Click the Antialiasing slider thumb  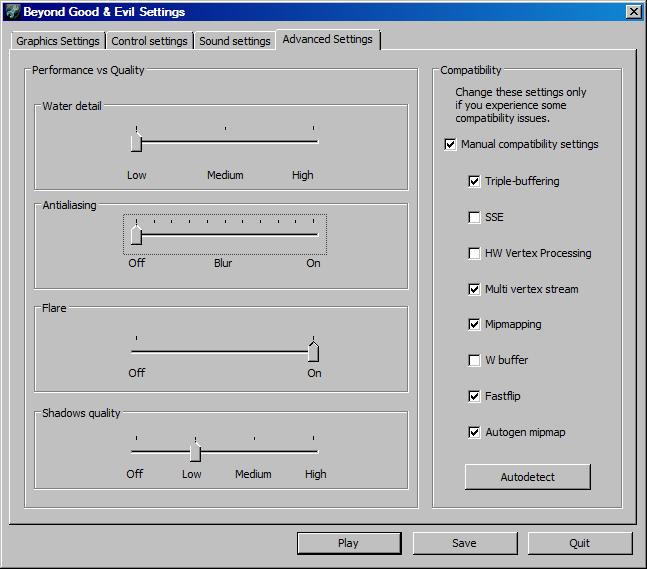click(x=136, y=235)
